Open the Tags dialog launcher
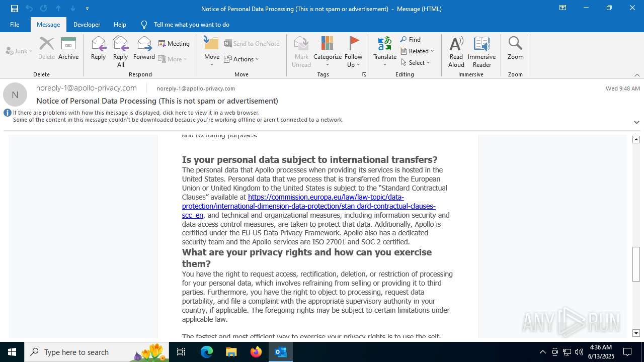644x362 pixels. pos(364,74)
